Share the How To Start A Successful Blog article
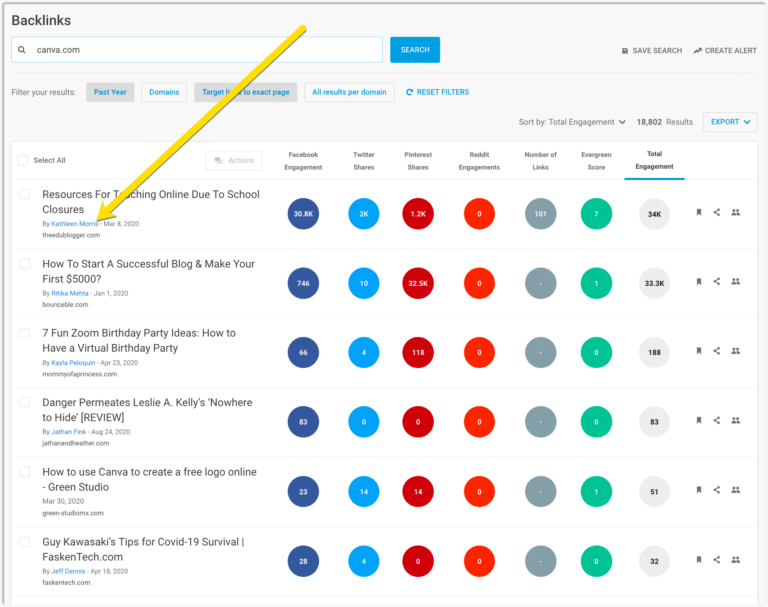The image size is (768, 607). pos(717,281)
